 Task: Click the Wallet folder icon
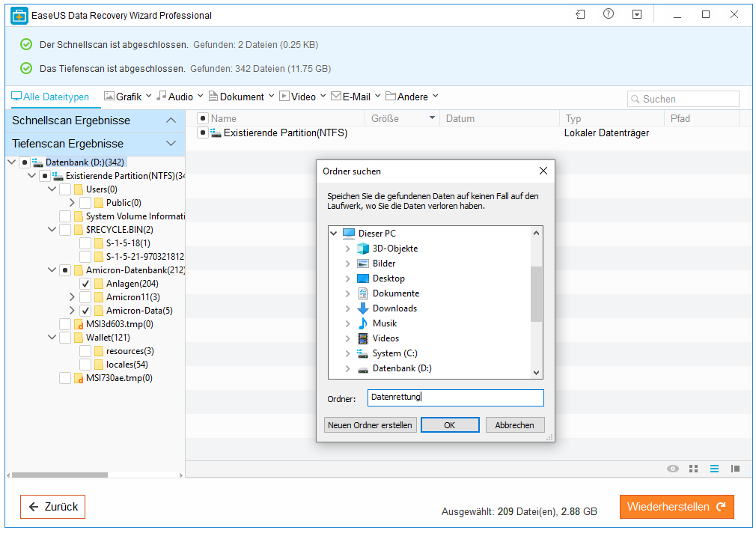79,338
